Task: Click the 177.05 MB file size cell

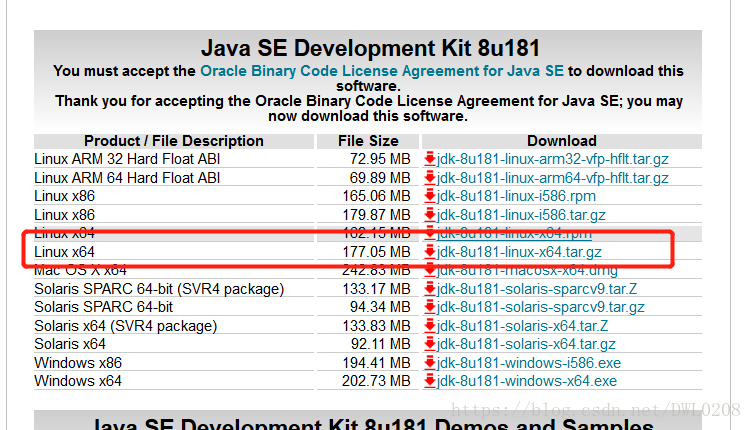Action: point(376,252)
